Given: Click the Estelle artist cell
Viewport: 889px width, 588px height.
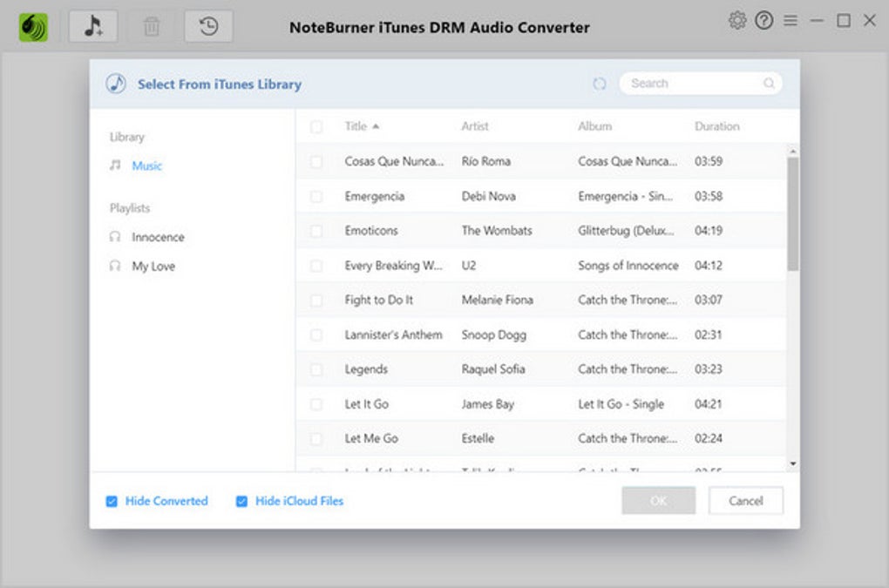Looking at the screenshot, I should pyautogui.click(x=478, y=438).
